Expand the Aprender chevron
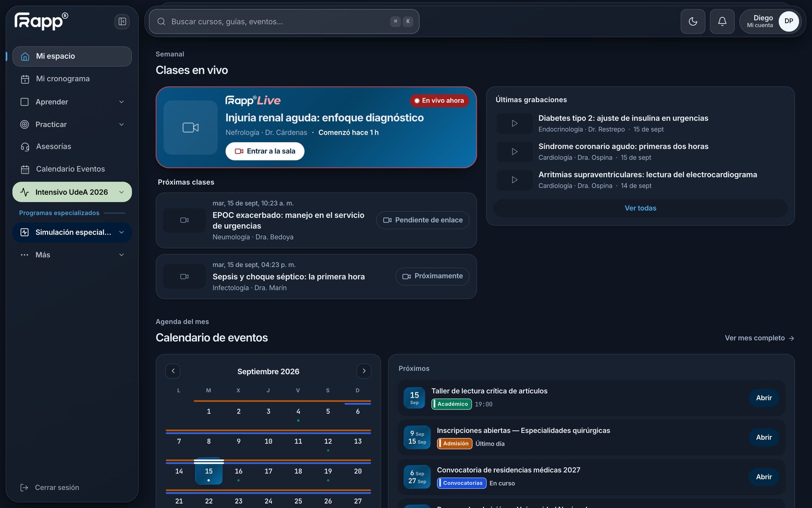Viewport: 812px width, 508px height. 121,102
